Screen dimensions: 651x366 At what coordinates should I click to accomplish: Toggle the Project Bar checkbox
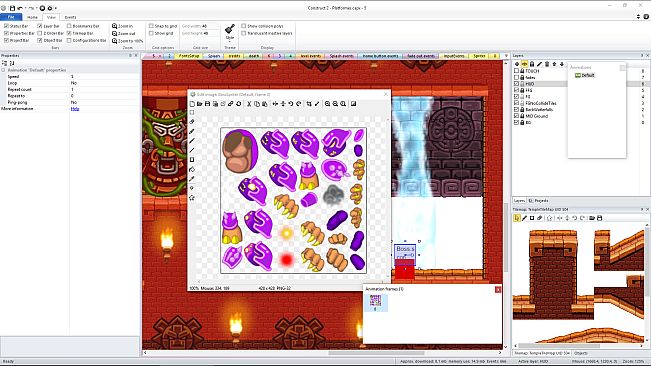tap(6, 40)
